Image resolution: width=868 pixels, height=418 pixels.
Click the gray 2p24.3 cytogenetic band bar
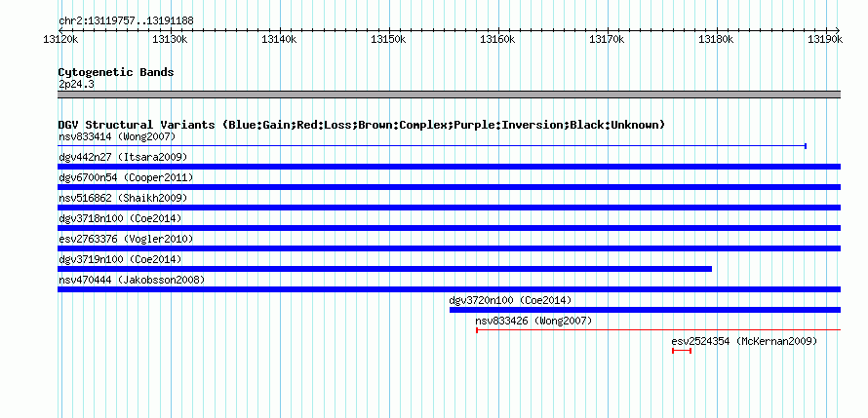[449, 95]
